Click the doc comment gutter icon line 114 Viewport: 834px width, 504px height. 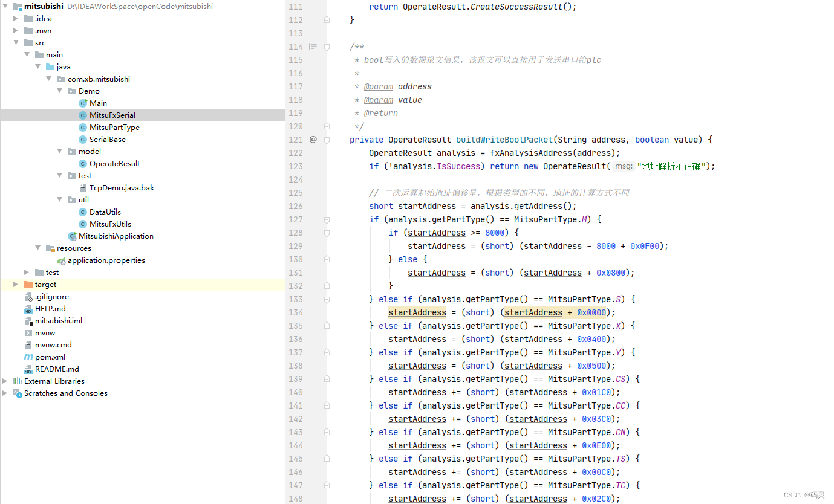pyautogui.click(x=313, y=47)
